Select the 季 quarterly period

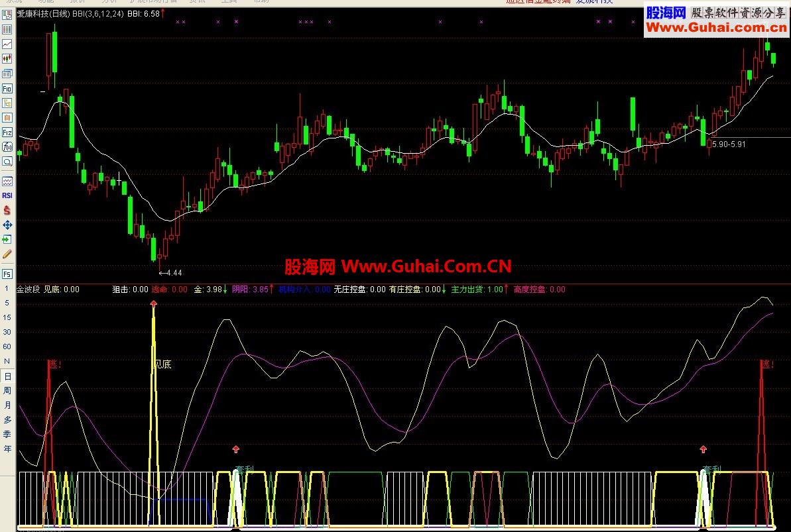tap(7, 434)
